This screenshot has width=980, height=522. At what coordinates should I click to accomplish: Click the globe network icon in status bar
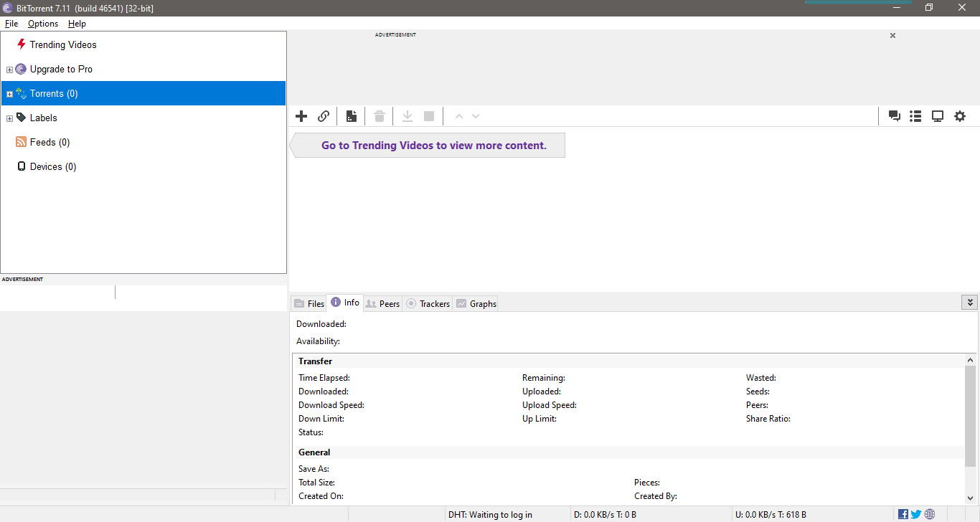pyautogui.click(x=930, y=514)
